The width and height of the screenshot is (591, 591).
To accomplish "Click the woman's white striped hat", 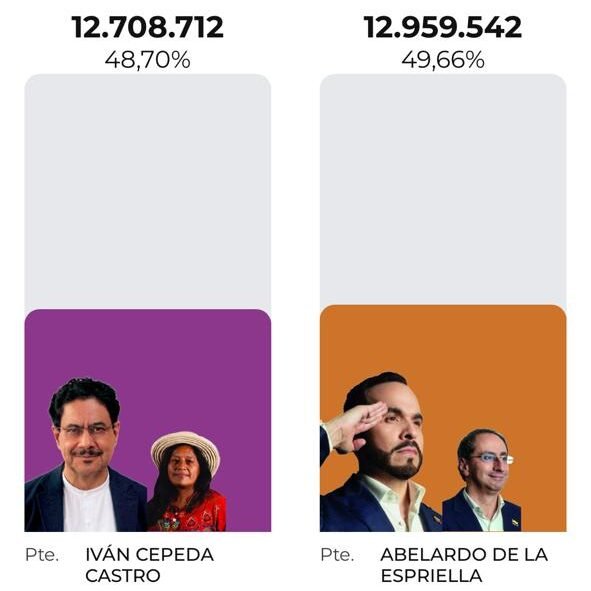I will point(185,448).
